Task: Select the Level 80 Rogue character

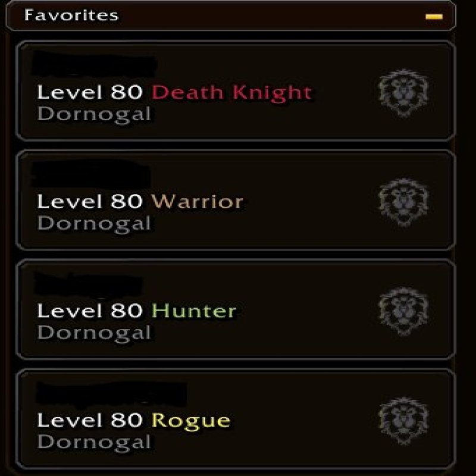Action: coord(236,419)
